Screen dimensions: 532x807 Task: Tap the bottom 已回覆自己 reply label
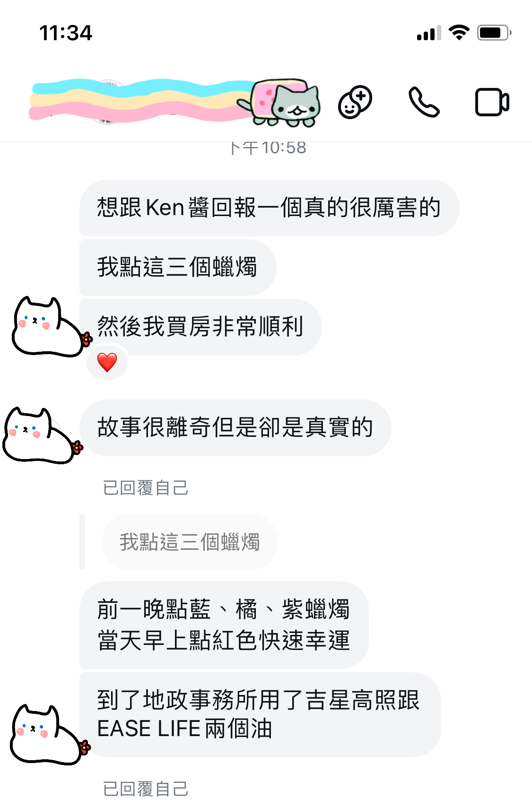146,789
